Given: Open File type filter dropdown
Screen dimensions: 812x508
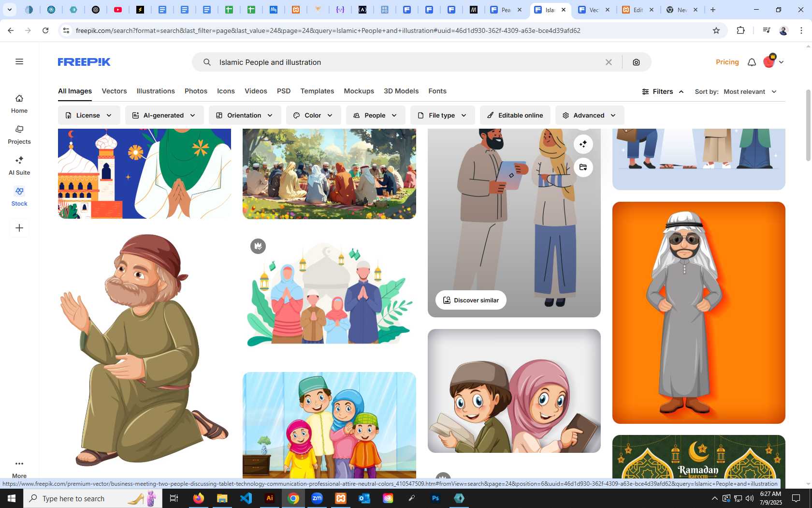Looking at the screenshot, I should tap(442, 115).
